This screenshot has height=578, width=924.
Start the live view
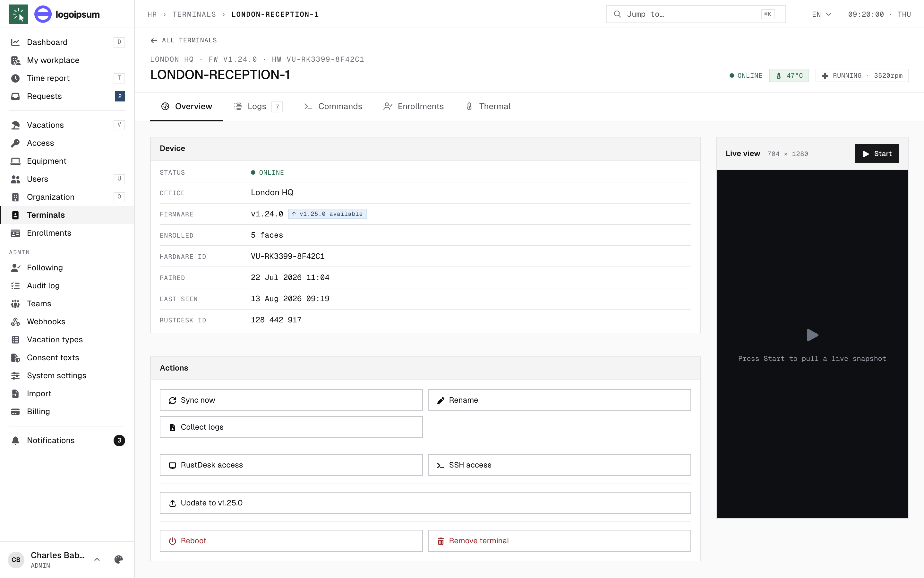876,154
